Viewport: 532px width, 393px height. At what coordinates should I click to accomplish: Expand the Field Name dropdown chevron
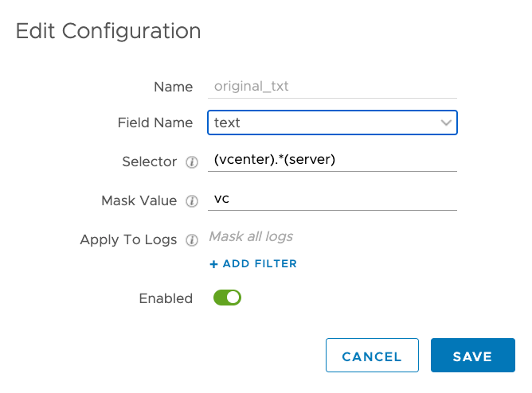[x=446, y=123]
